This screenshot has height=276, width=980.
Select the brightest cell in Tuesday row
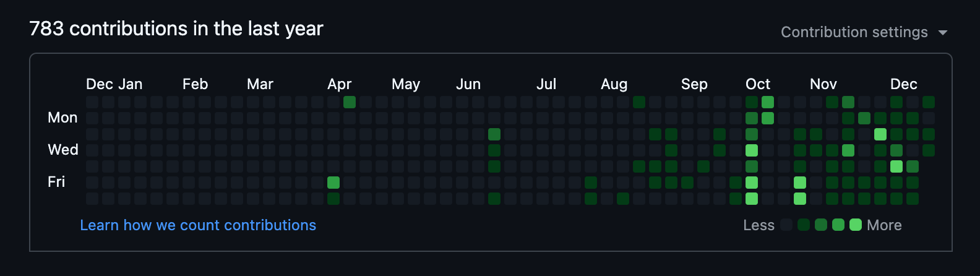point(880,134)
